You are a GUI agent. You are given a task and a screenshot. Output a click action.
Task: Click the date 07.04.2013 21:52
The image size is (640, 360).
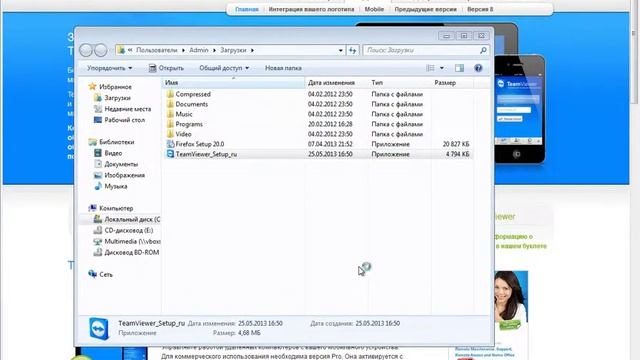point(330,144)
